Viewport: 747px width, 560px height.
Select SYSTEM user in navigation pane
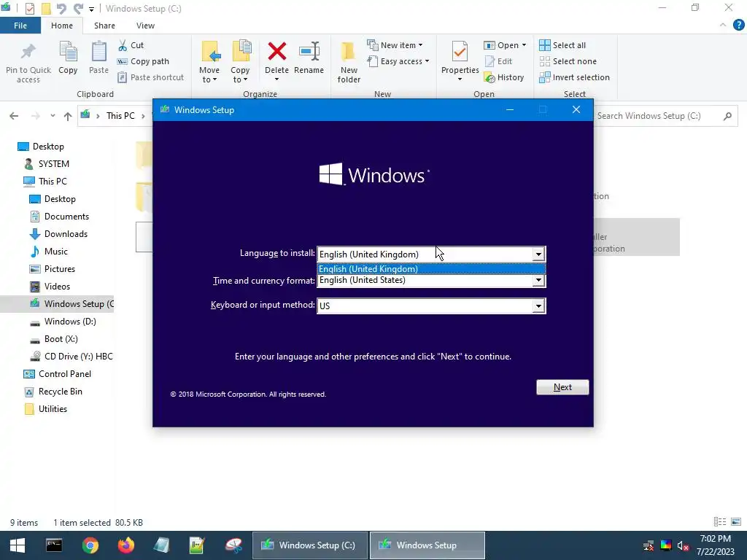(53, 164)
